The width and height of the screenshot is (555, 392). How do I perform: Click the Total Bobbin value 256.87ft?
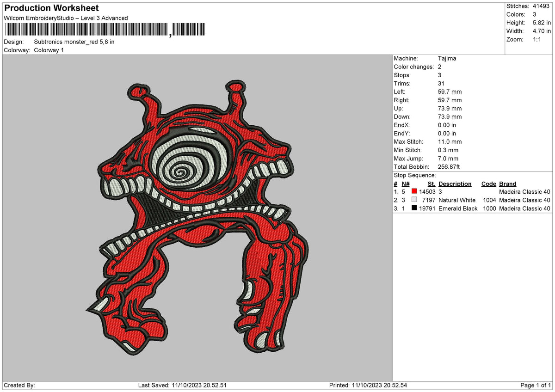click(449, 167)
